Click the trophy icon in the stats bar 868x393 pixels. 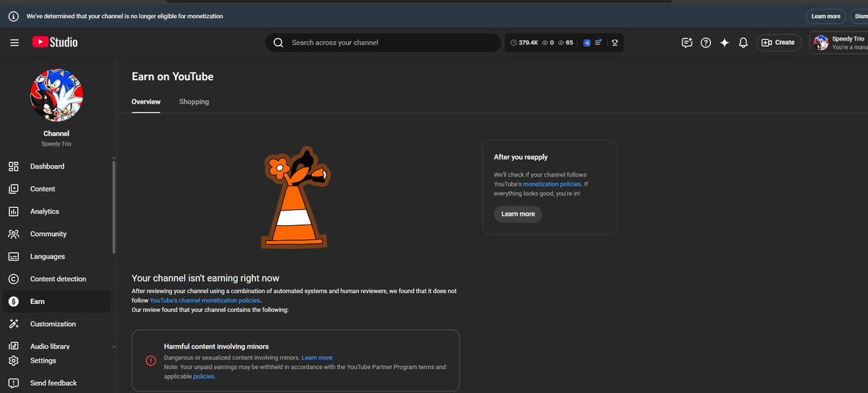[615, 43]
